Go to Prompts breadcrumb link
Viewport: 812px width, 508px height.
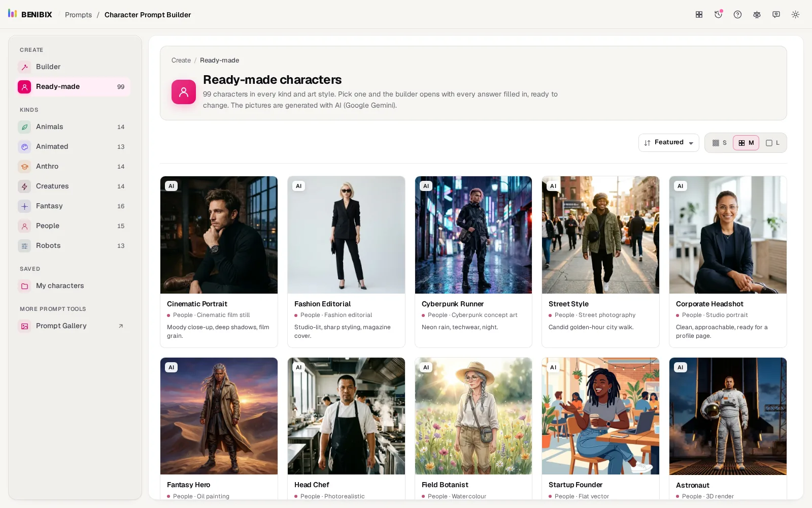(x=78, y=15)
